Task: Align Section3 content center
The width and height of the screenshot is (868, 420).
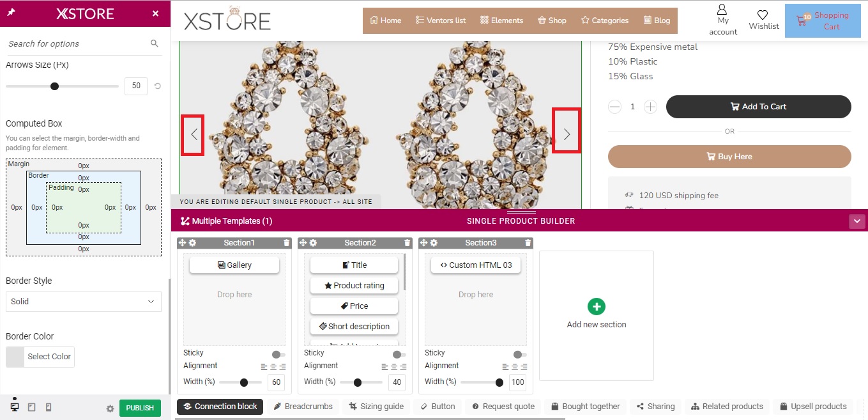Action: point(515,367)
